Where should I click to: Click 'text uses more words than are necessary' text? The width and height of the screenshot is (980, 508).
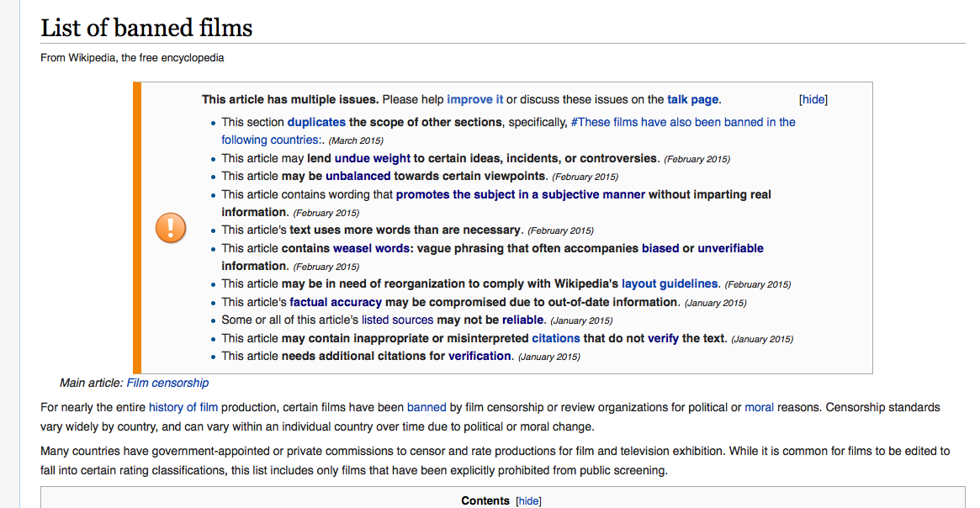point(405,230)
